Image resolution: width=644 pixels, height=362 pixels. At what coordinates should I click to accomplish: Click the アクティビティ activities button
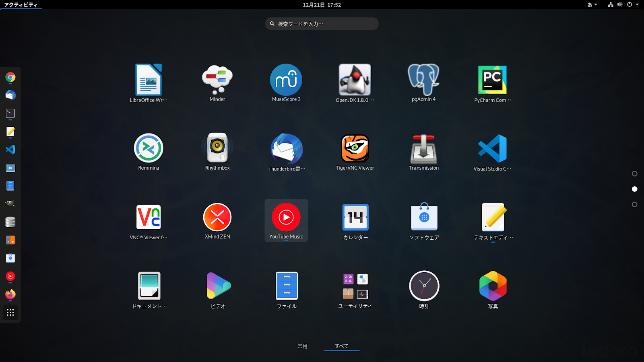click(21, 5)
